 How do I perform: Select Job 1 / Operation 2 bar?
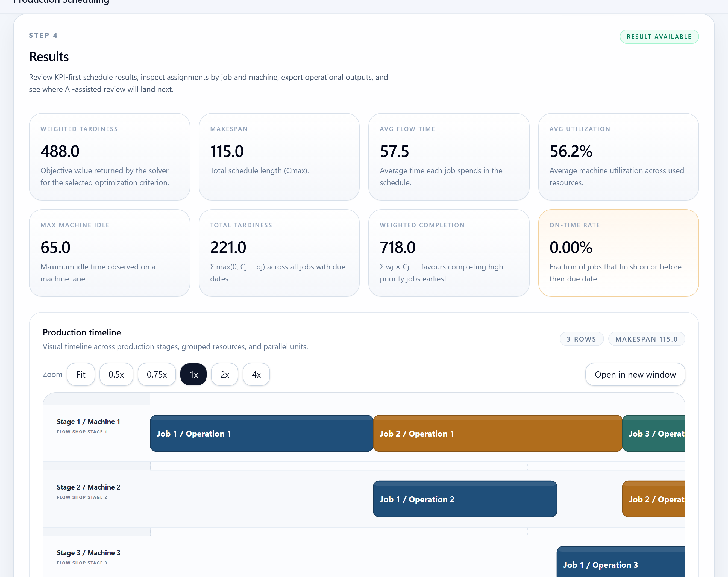tap(465, 499)
